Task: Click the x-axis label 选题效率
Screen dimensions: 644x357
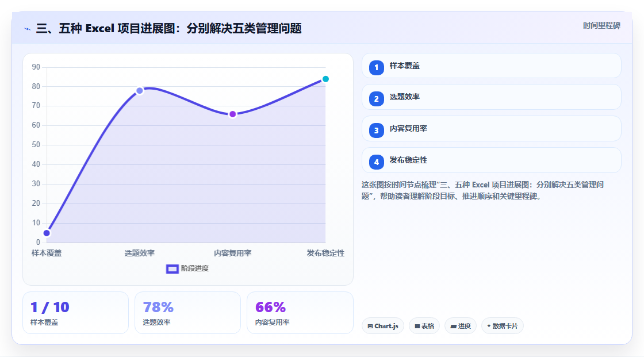Action: 140,254
